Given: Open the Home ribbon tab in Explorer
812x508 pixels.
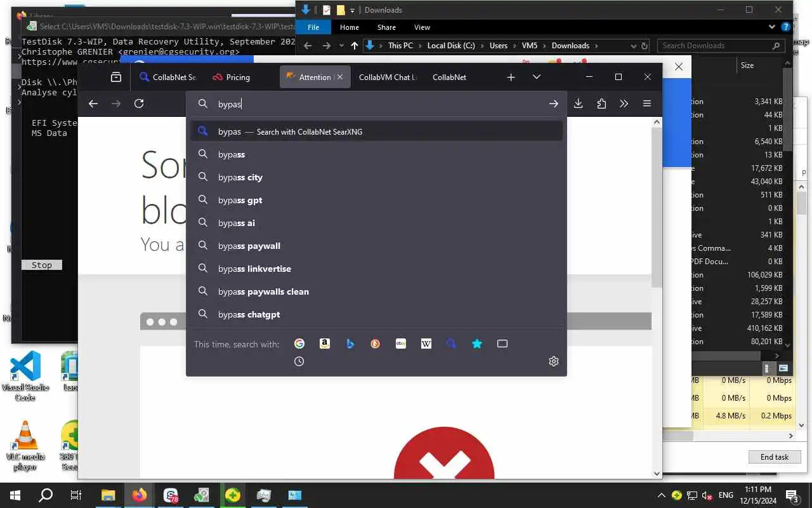Looking at the screenshot, I should tap(350, 27).
